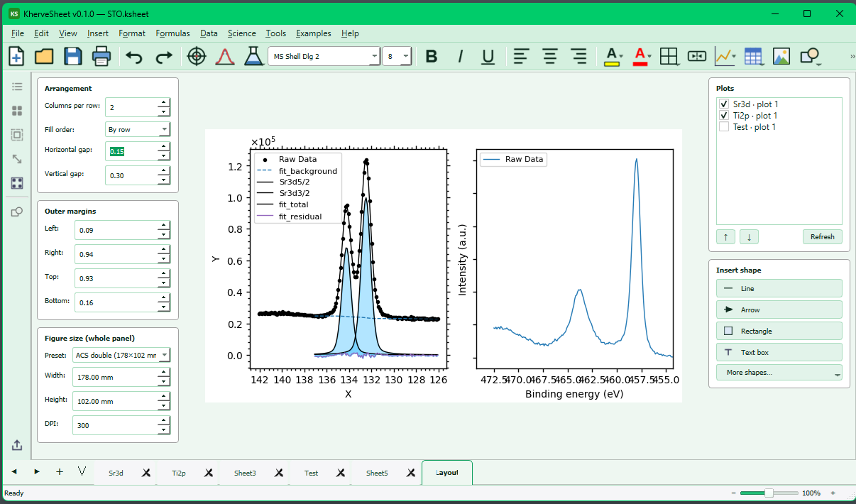Check Test · plot 1 checkbox

pos(724,127)
